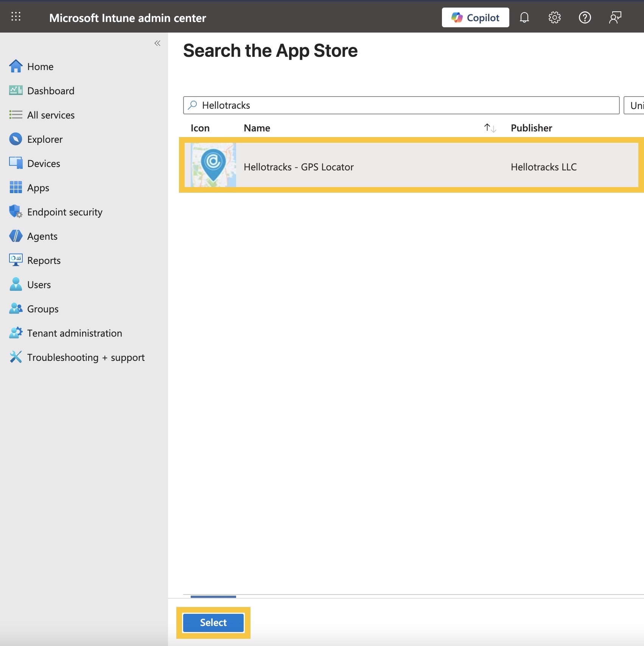This screenshot has width=644, height=646.
Task: Click the Reports icon
Action: [16, 260]
